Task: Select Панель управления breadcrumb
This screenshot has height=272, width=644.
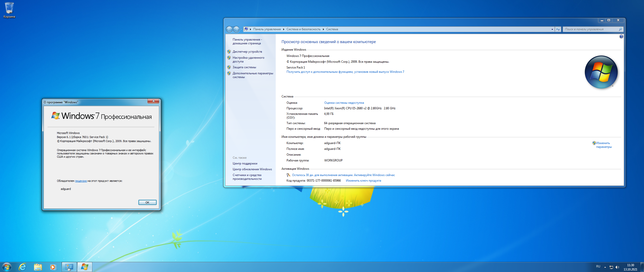Action: point(267,29)
